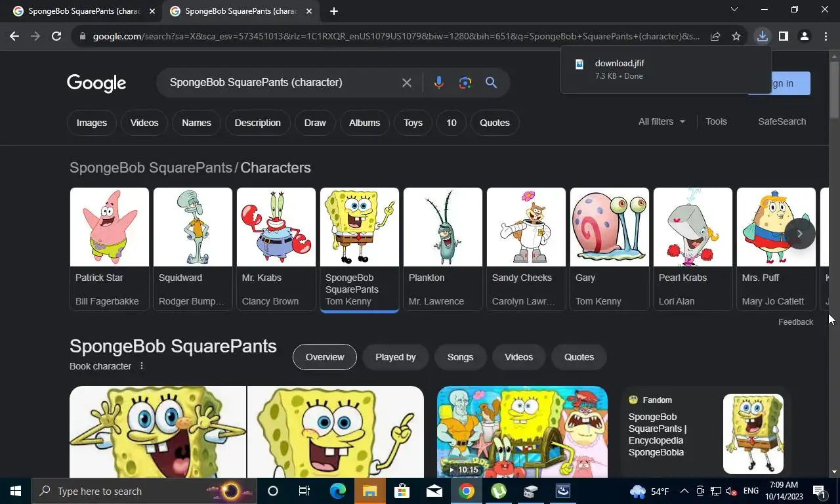The height and width of the screenshot is (504, 840).
Task: Click the magnifier search icon
Action: tap(491, 83)
